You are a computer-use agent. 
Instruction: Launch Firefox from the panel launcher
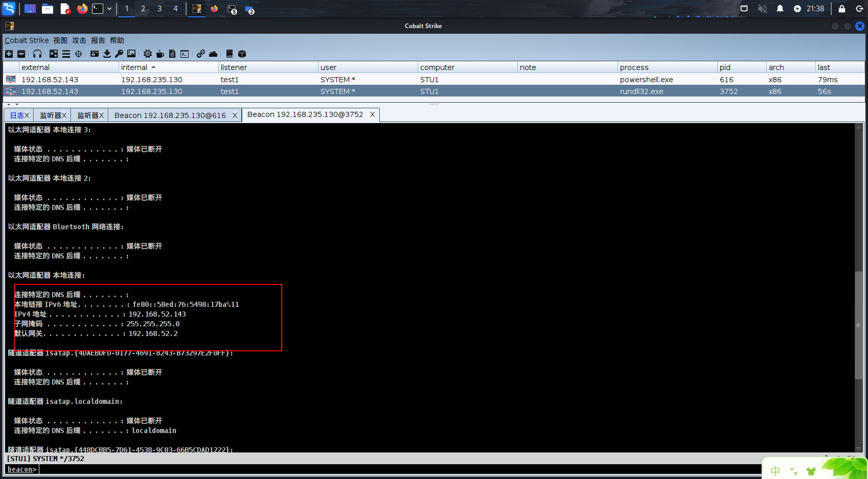coord(82,9)
